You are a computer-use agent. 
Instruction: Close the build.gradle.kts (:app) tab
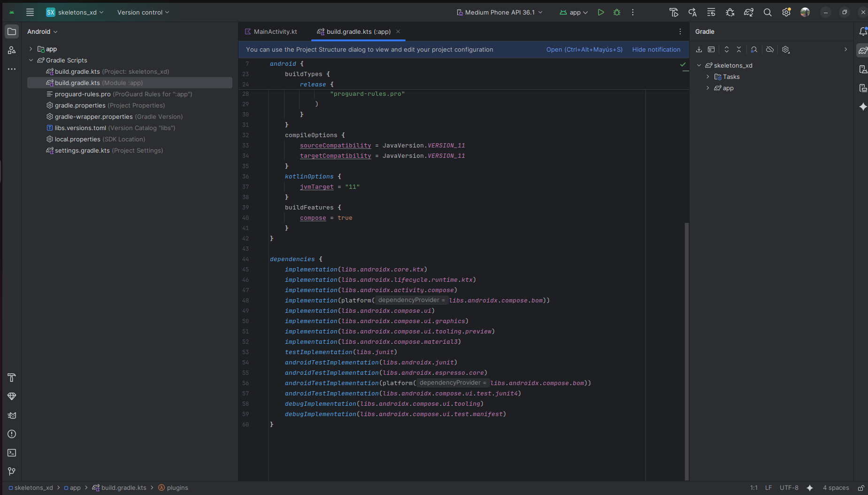(398, 31)
